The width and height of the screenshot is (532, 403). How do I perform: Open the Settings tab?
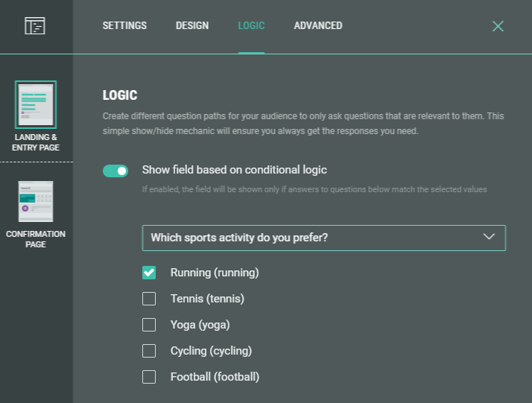tap(124, 26)
